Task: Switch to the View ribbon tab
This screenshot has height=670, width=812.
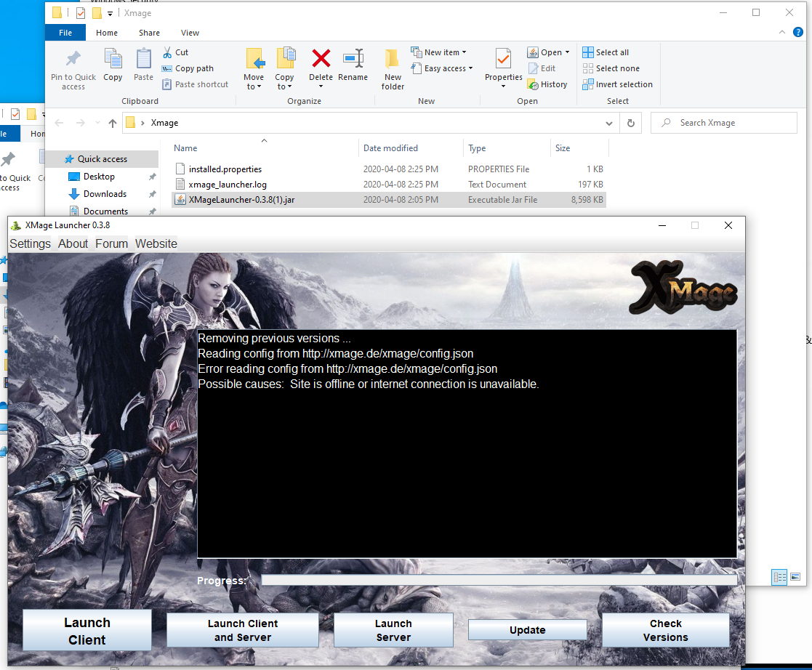Action: pyautogui.click(x=190, y=33)
